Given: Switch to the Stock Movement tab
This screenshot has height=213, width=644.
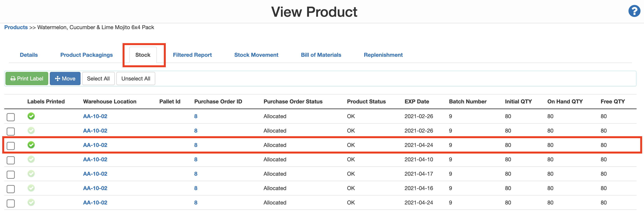Looking at the screenshot, I should click(x=256, y=55).
